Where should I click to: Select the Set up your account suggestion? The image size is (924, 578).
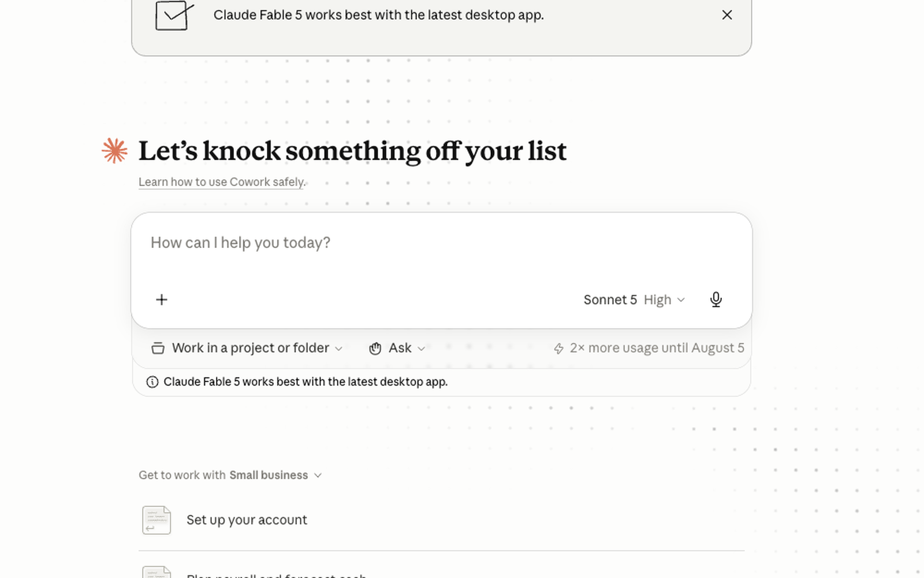(442, 520)
